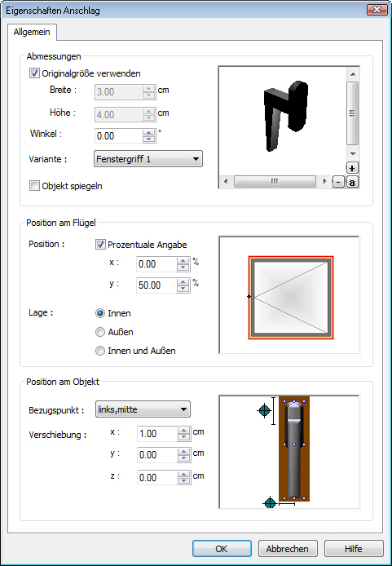The image size is (392, 566).
Task: Open the Variante Fenstergriff 1 dropdown
Action: click(x=148, y=159)
